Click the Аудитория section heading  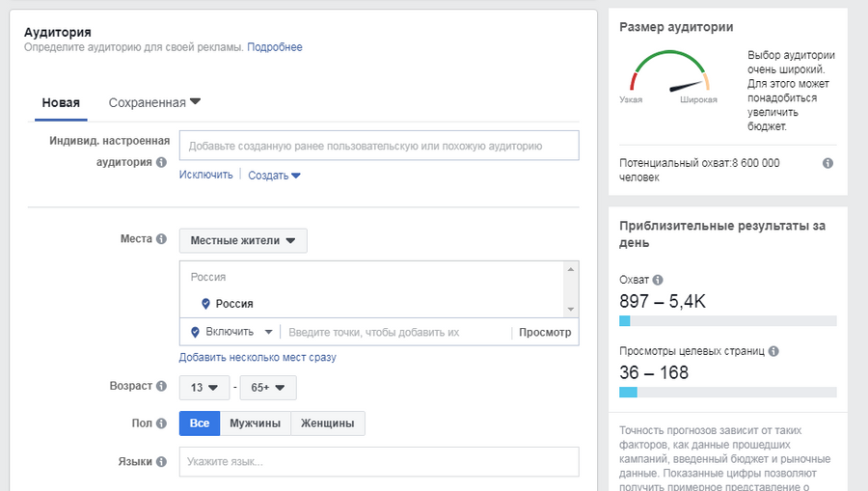[58, 32]
